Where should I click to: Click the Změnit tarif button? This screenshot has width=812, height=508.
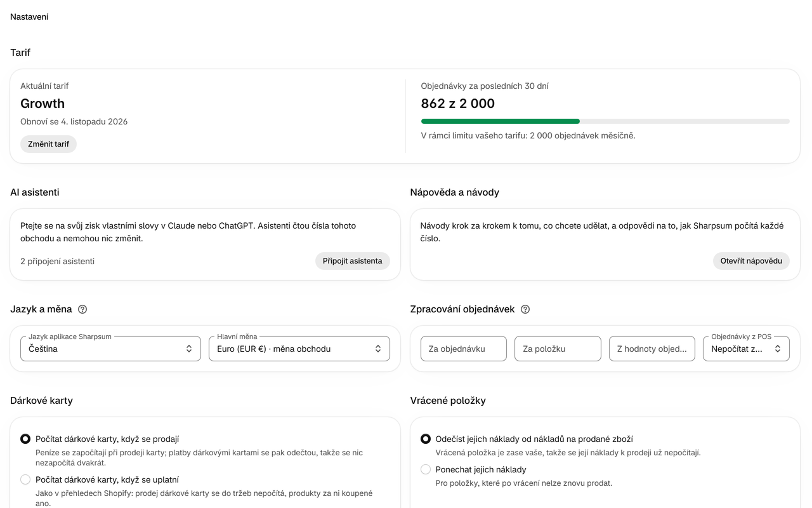pos(48,144)
